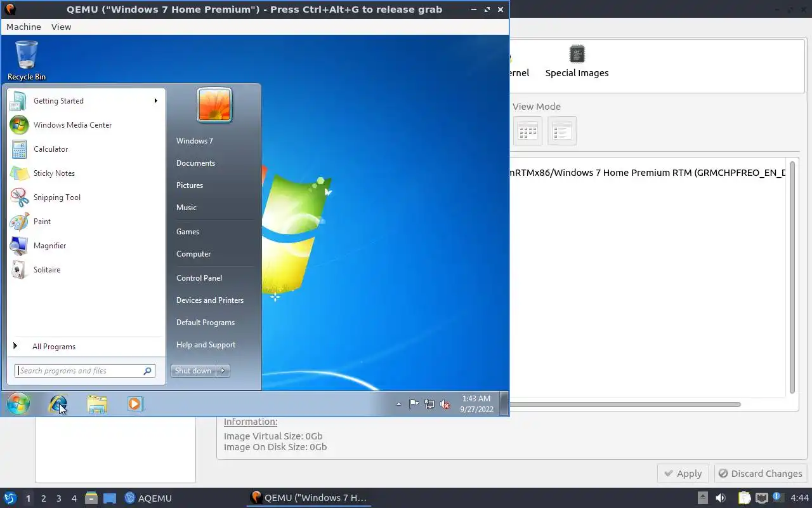
Task: Click the muted volume tray icon
Action: pos(445,404)
